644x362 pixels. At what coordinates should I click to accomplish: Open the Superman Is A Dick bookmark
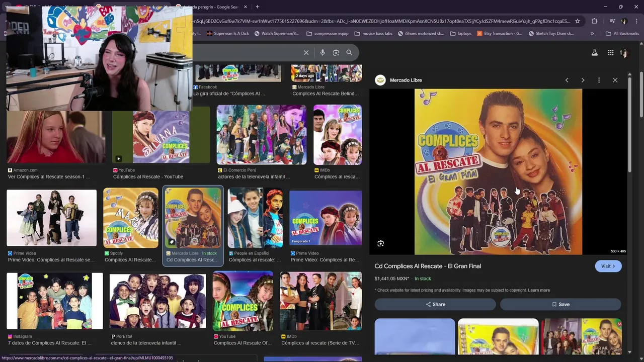[227, 34]
